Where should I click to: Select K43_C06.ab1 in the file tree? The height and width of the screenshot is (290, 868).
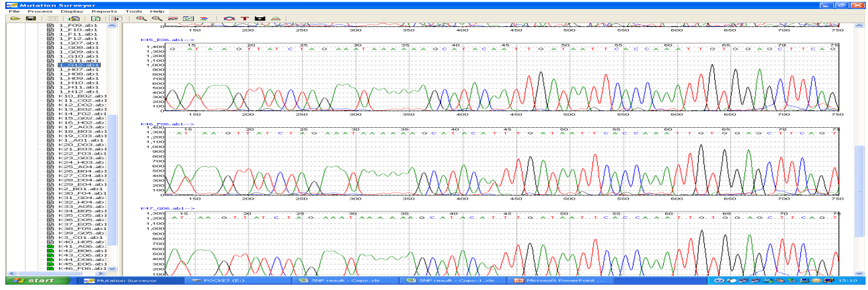[x=83, y=255]
